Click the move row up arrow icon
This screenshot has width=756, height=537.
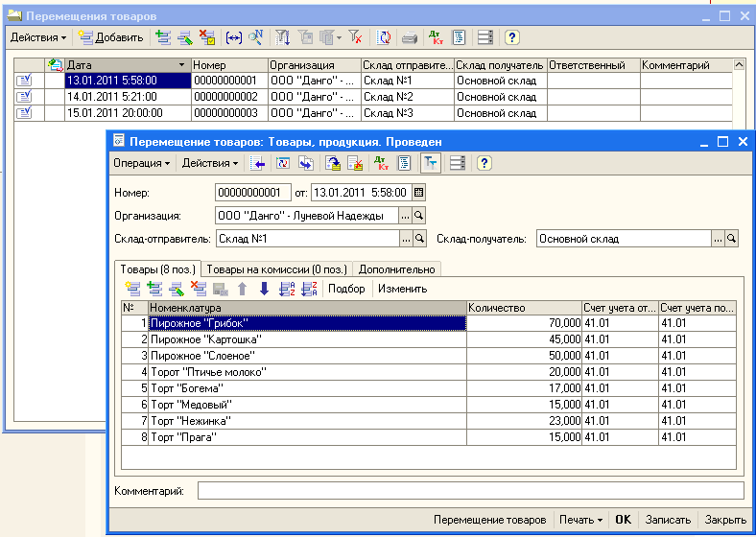point(243,289)
